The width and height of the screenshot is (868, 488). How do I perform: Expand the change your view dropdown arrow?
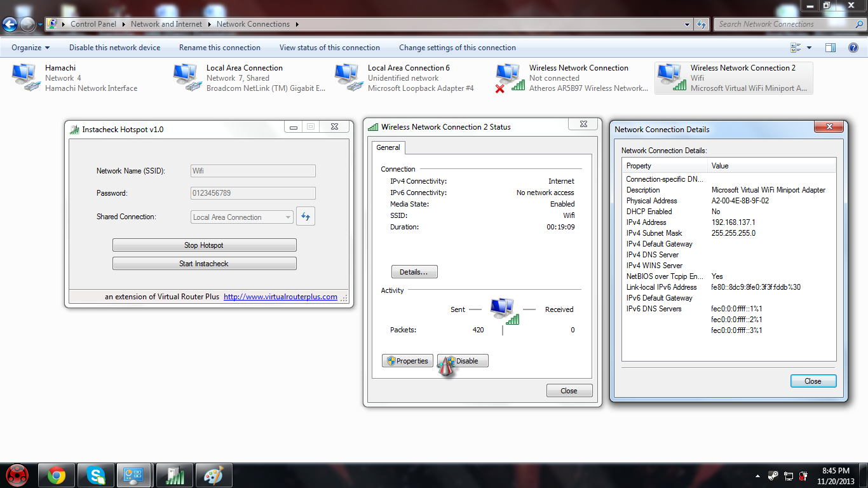click(809, 48)
